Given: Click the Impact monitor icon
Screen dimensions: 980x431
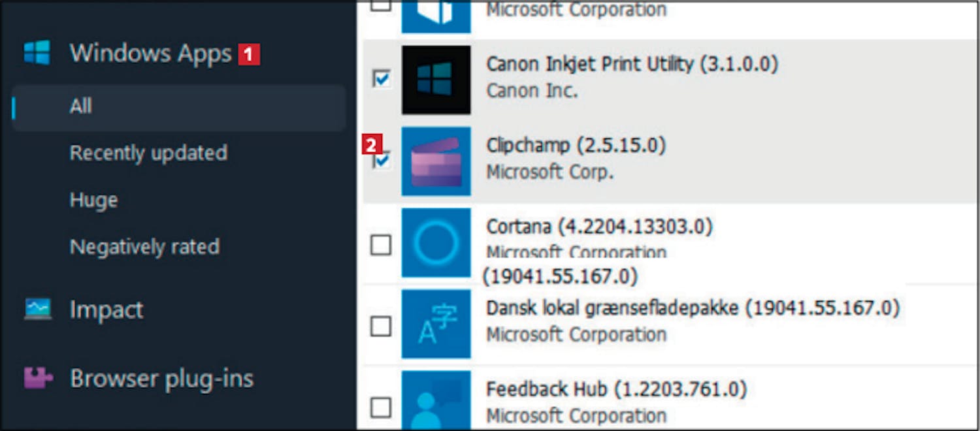Looking at the screenshot, I should click(x=37, y=309).
